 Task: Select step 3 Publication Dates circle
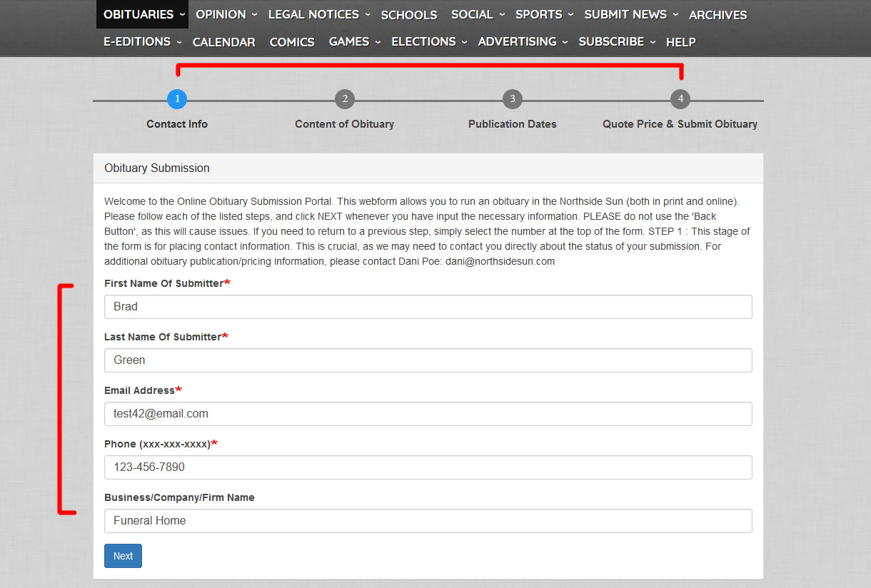tap(512, 99)
